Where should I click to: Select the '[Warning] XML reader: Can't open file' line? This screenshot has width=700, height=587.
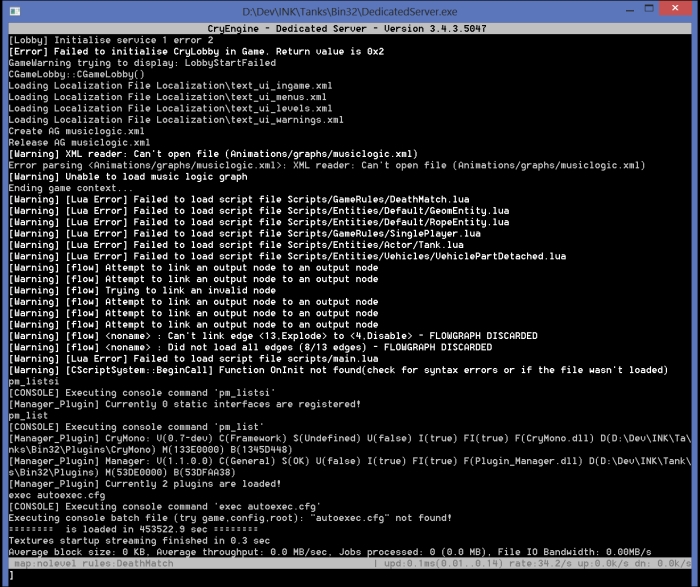213,154
